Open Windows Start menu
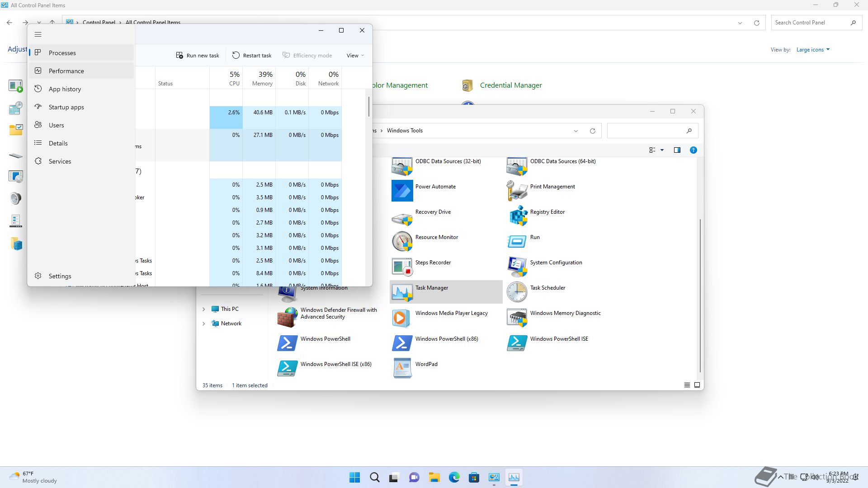 (355, 477)
